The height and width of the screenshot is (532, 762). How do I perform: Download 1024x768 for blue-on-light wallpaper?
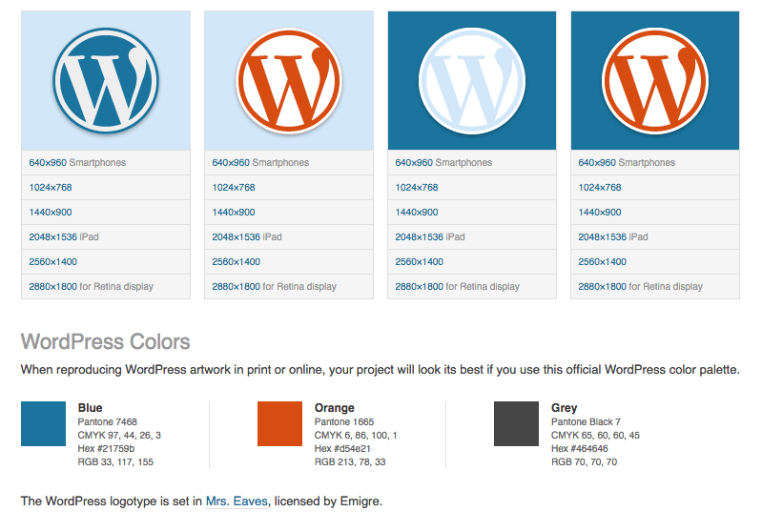pos(50,188)
